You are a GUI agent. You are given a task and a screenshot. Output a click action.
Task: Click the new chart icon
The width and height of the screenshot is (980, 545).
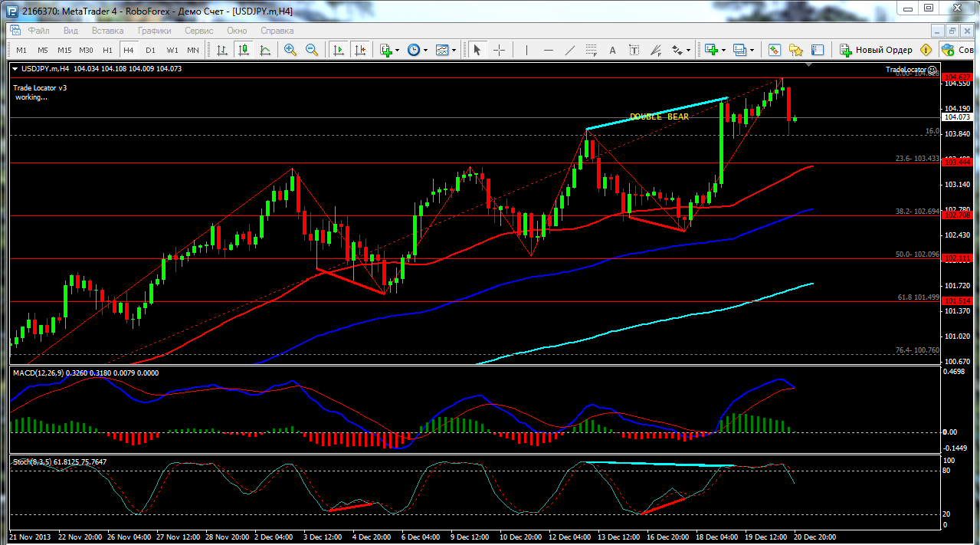point(712,50)
